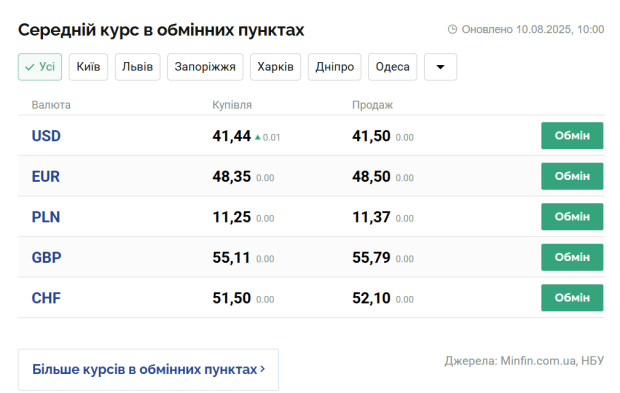The image size is (620, 393).
Task: Click Обмін button for GBP
Action: pyautogui.click(x=572, y=257)
